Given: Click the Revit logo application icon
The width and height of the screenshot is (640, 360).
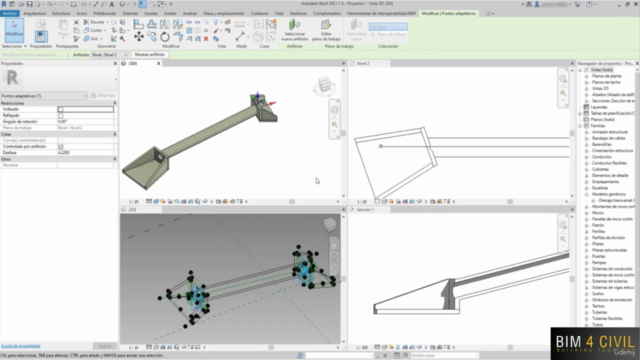Looking at the screenshot, I should click(x=4, y=4).
